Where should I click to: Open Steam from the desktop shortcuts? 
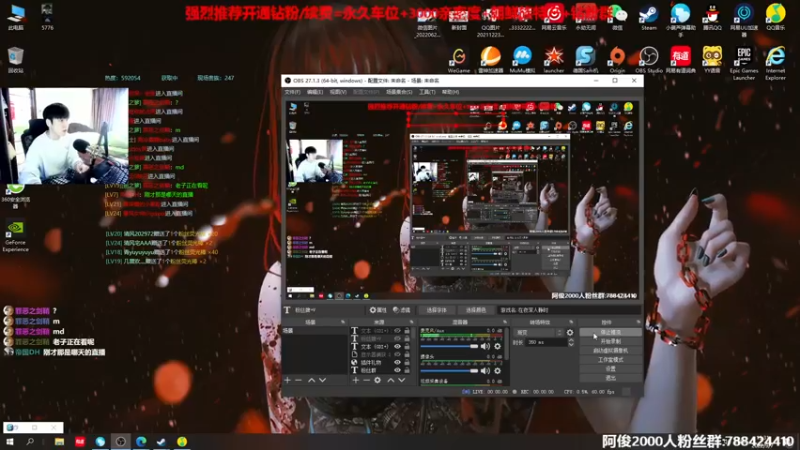[648, 17]
